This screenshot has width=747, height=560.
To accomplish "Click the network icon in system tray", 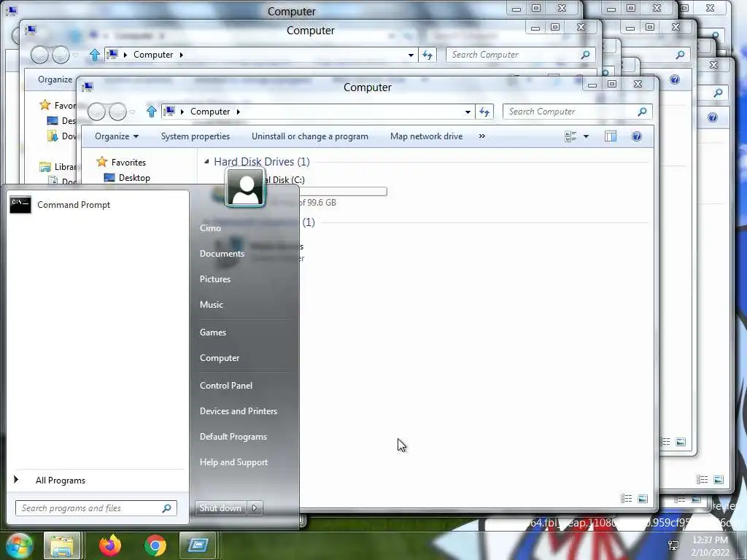I will (x=673, y=545).
